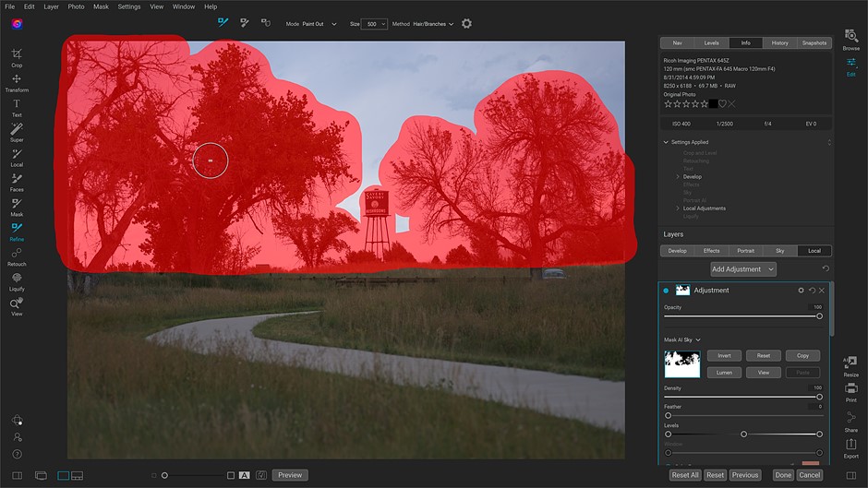Switch to the Sky tab
Image resolution: width=868 pixels, height=488 pixels.
[779, 251]
